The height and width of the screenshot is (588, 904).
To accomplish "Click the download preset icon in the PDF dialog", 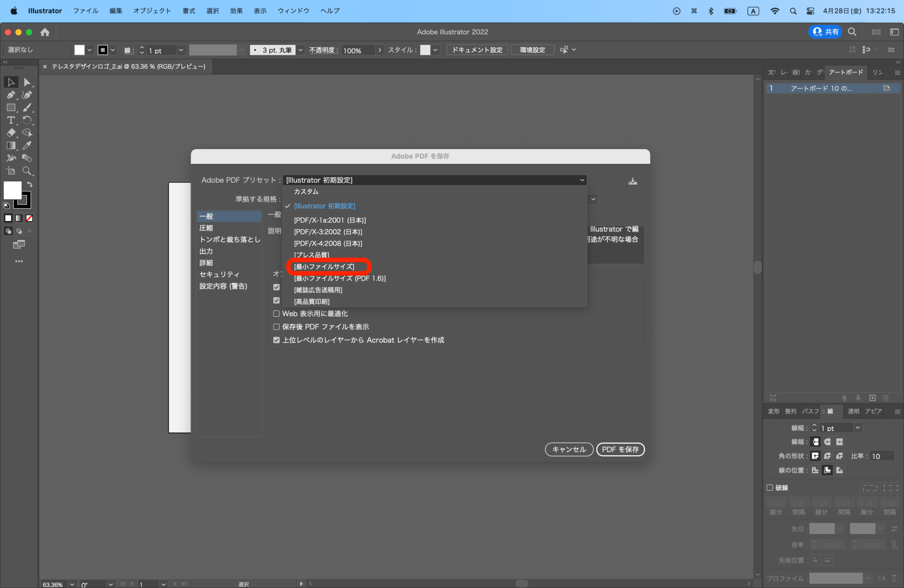I will click(x=633, y=181).
